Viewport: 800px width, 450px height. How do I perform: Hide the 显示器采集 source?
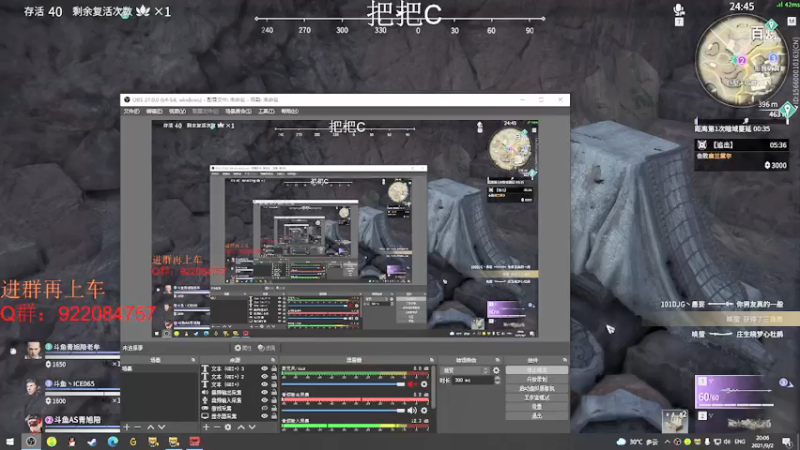(264, 416)
